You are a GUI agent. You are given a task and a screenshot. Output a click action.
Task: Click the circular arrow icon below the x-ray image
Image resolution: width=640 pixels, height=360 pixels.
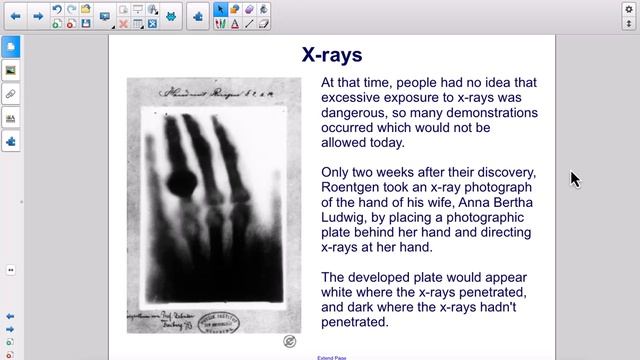289,342
